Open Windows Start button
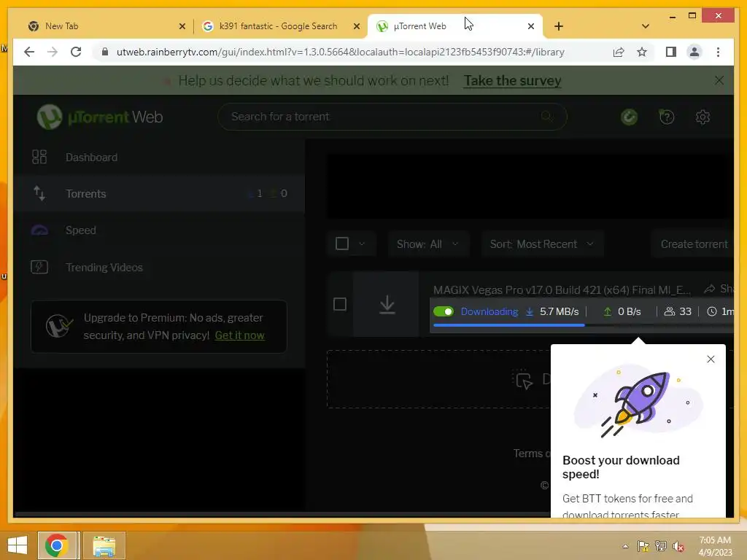Screen dimensions: 747x560 click(x=18, y=545)
